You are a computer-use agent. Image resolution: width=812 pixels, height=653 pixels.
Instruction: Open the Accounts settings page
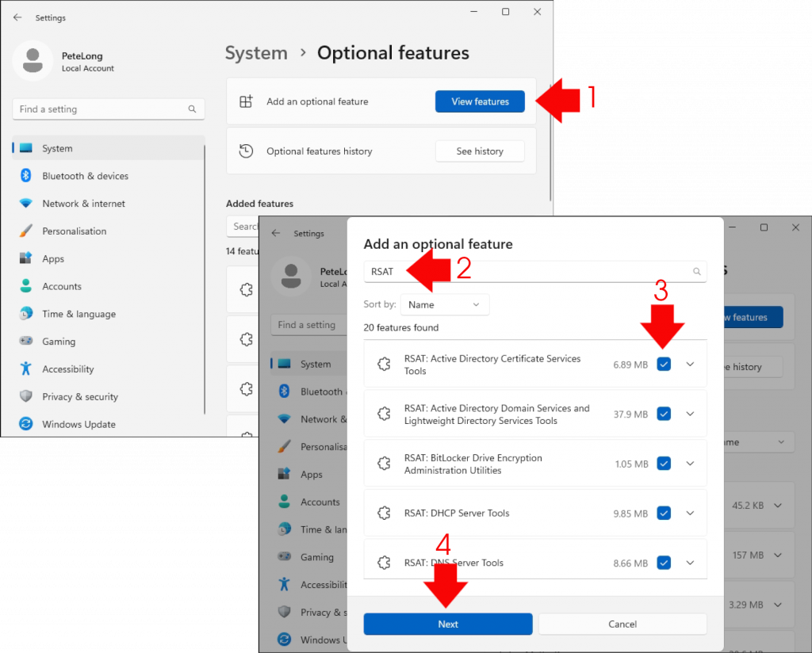(59, 286)
